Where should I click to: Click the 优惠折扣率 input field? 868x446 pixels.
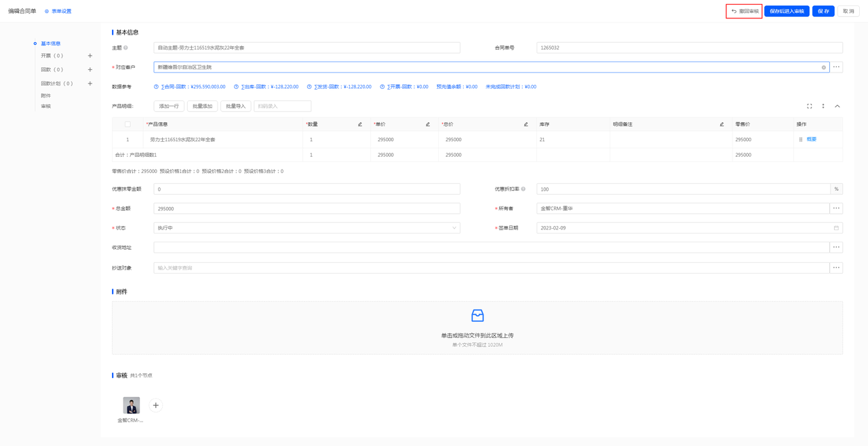tap(683, 189)
